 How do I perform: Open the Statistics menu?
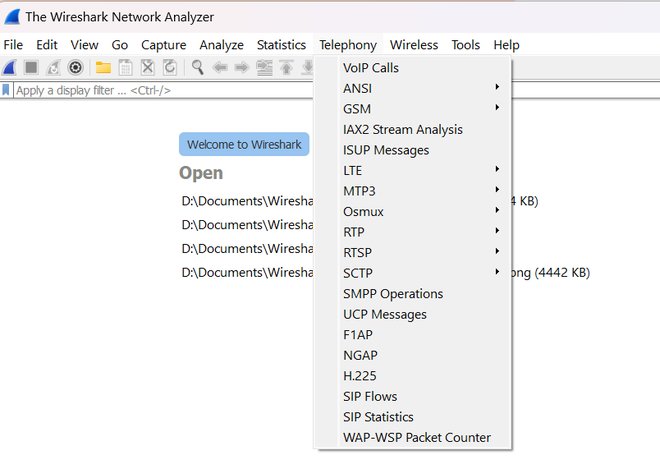(281, 45)
